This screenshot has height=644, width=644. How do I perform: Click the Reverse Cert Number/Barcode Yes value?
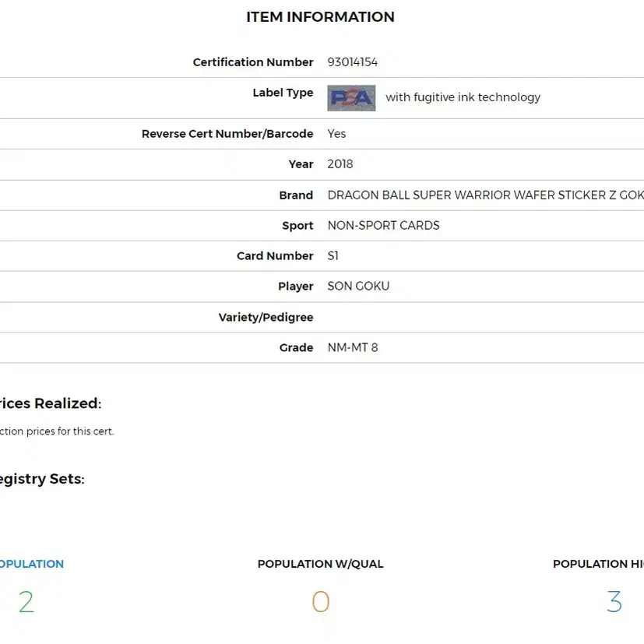pos(336,134)
